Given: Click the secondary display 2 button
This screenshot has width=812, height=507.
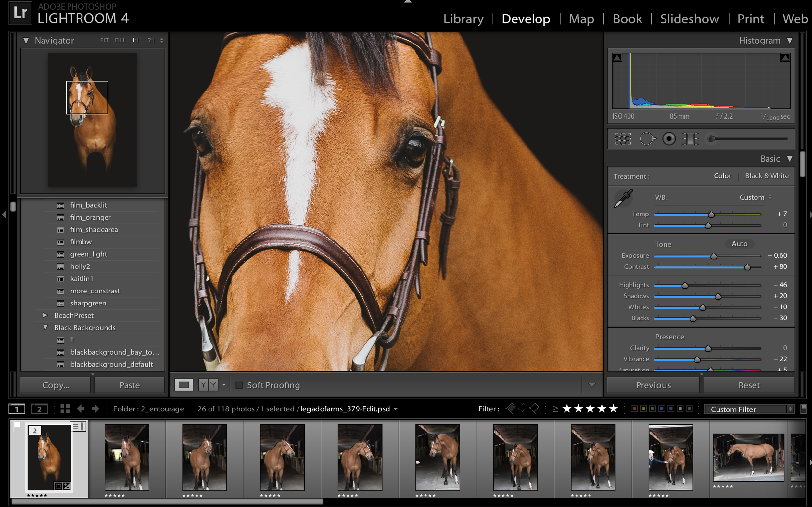Looking at the screenshot, I should tap(39, 409).
